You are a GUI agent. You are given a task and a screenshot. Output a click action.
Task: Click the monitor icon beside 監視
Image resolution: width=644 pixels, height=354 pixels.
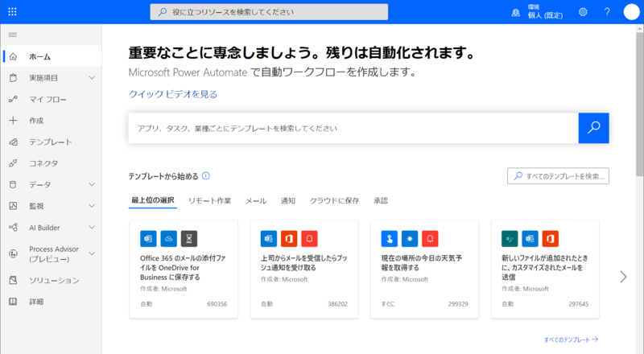point(13,206)
